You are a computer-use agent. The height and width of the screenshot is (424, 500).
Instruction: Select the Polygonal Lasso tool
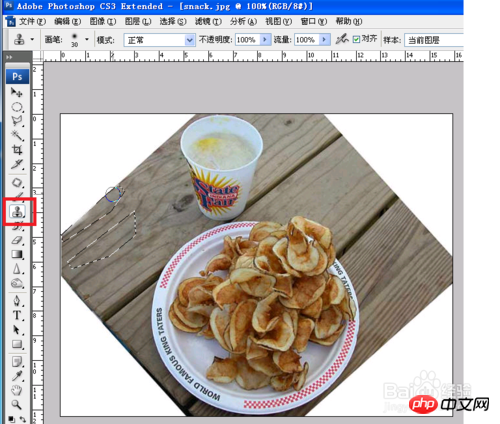(x=17, y=121)
